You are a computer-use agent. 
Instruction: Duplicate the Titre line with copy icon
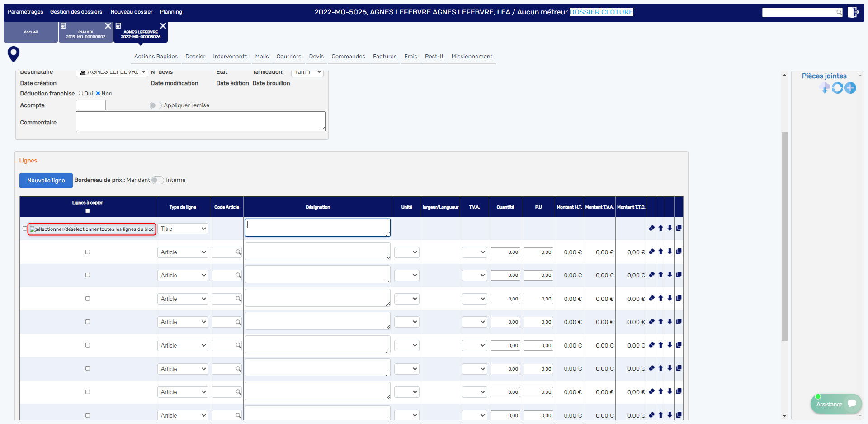click(x=679, y=228)
